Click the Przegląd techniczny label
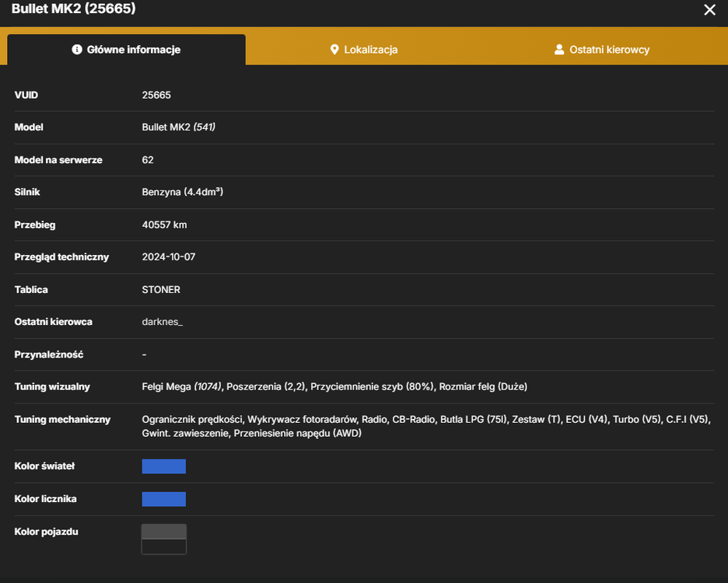 coord(61,257)
